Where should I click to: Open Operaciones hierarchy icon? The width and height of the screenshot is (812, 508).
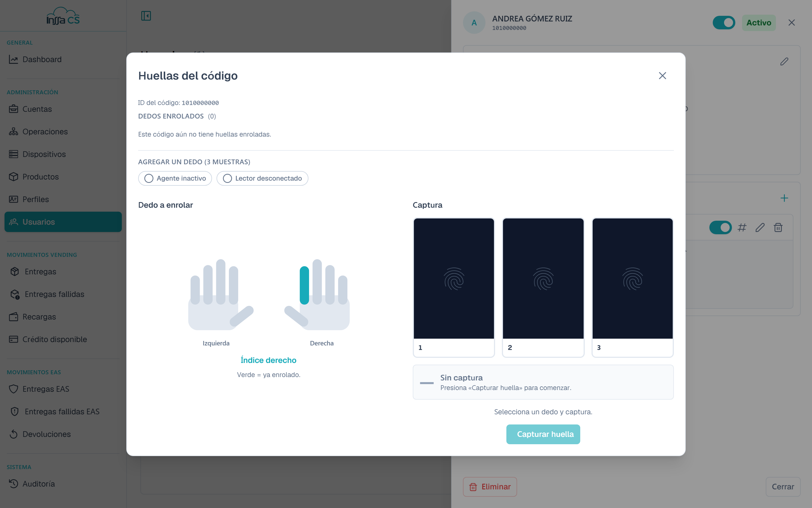pos(14,132)
